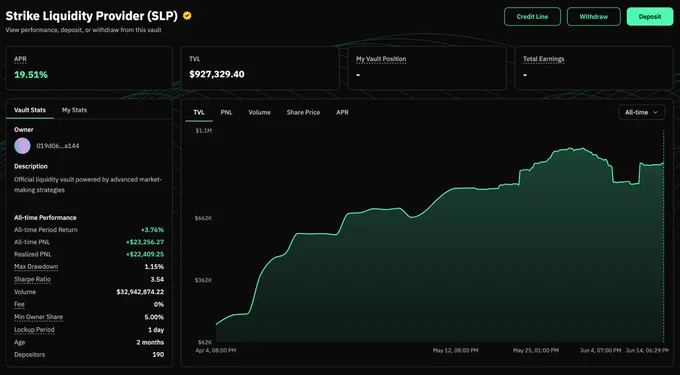Viewport: 680px width, 375px height.
Task: Click the Credit Line button
Action: 532,16
